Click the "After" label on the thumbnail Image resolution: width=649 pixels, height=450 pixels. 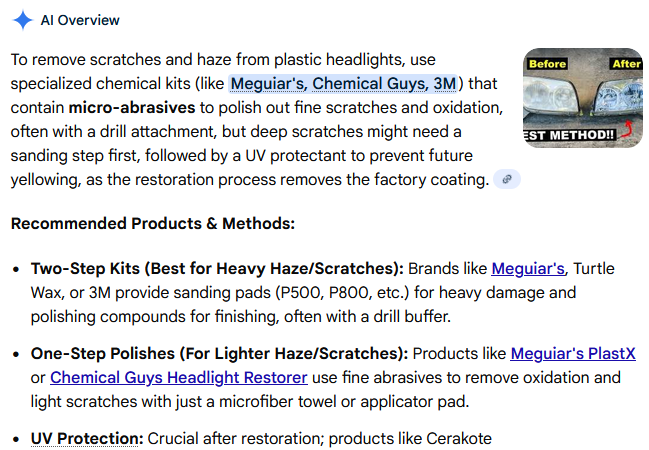[626, 64]
